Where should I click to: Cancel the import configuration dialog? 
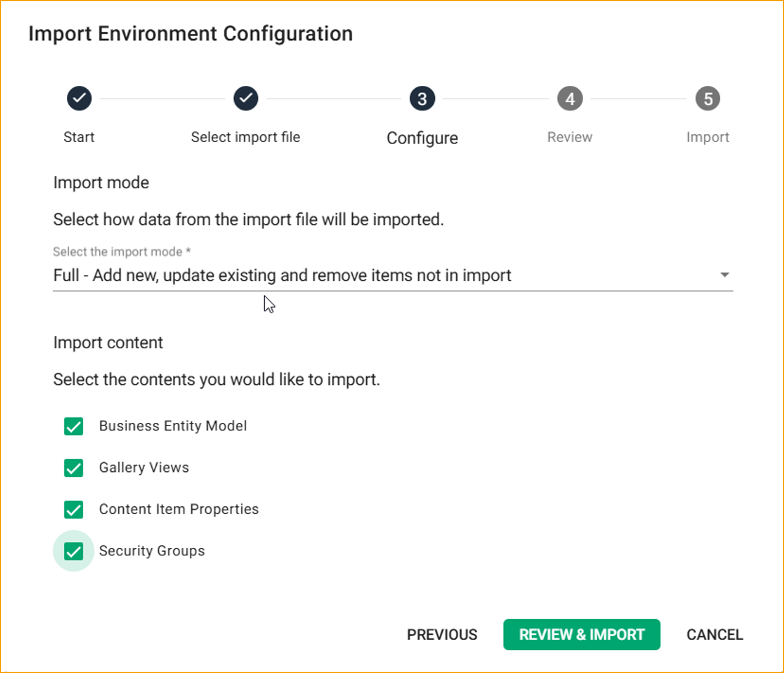coord(715,634)
